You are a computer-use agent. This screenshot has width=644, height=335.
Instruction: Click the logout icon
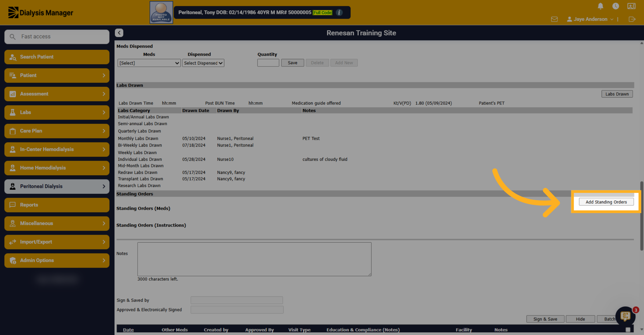click(x=632, y=19)
